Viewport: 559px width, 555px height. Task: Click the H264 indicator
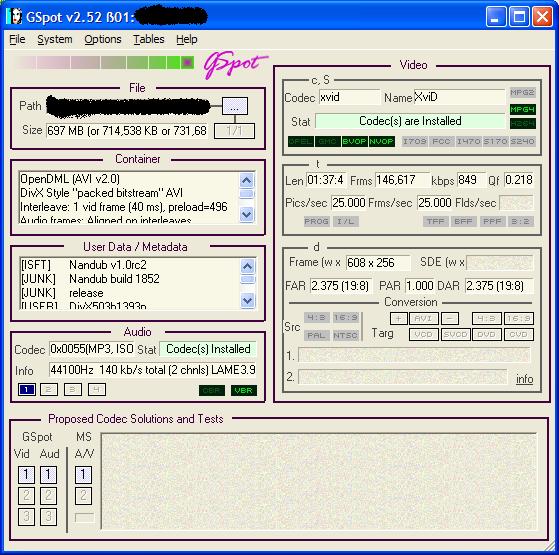click(522, 124)
